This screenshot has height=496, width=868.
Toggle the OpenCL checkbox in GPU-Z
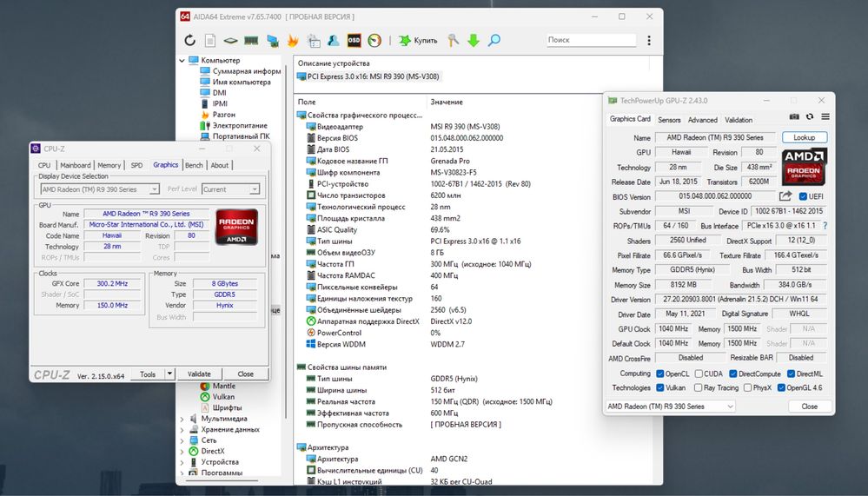point(659,374)
